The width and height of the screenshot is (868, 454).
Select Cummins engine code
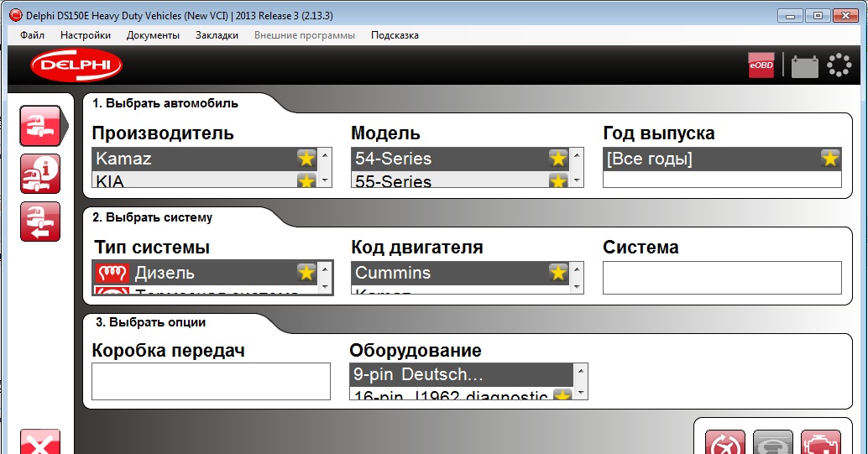point(461,273)
